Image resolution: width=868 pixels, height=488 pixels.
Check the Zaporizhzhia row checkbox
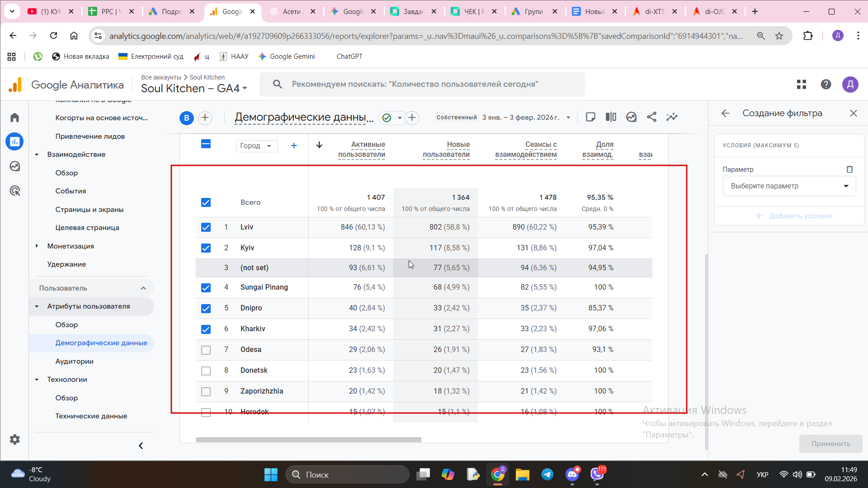(206, 391)
